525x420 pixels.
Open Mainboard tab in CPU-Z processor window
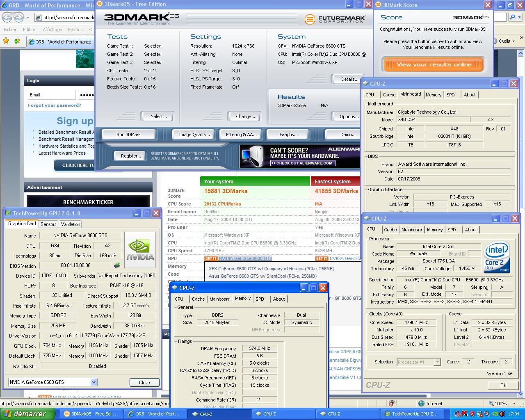tap(412, 230)
